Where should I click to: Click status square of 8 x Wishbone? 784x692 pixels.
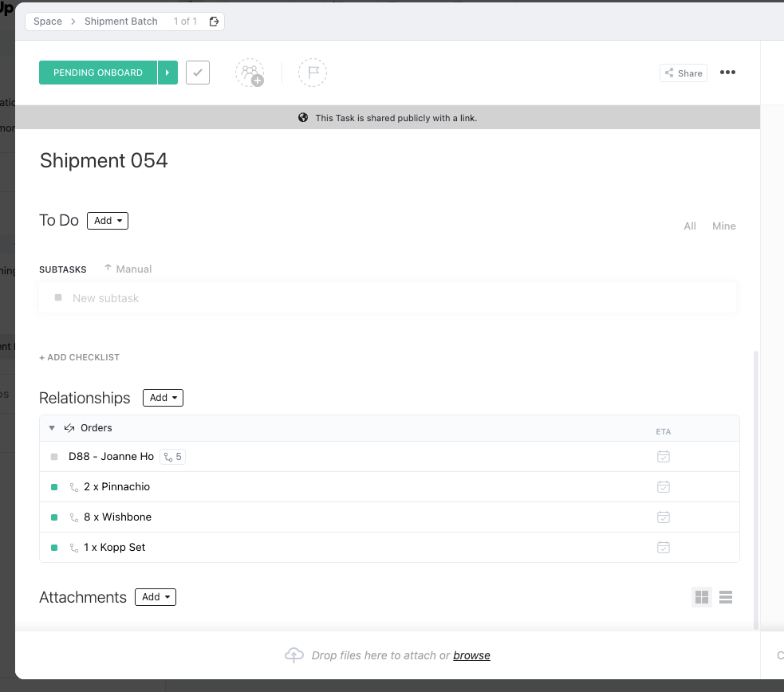click(x=54, y=517)
